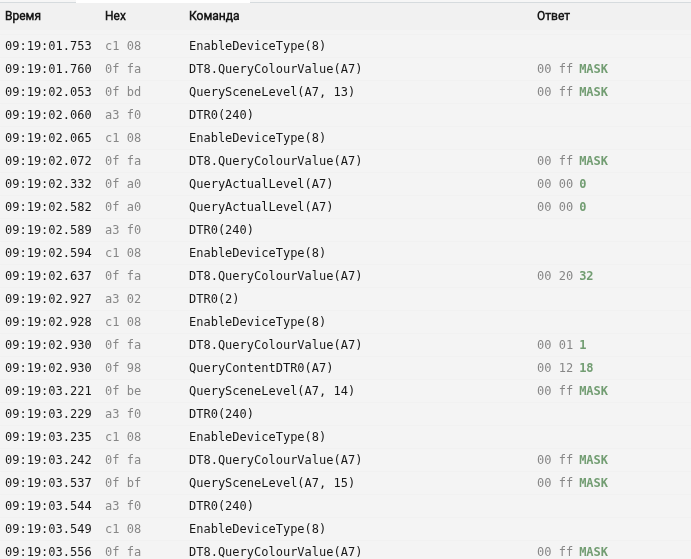Click timestamp 09:19:03.556
The height and width of the screenshot is (559, 691).
pyautogui.click(x=48, y=552)
